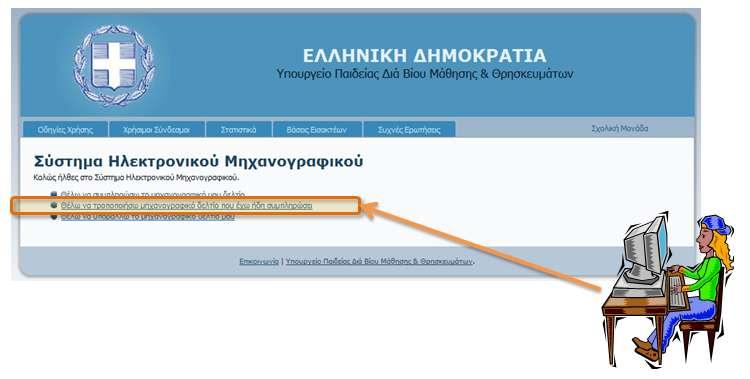The image size is (750, 379).
Task: Click the Σχολική Μονάδα label
Action: point(619,129)
